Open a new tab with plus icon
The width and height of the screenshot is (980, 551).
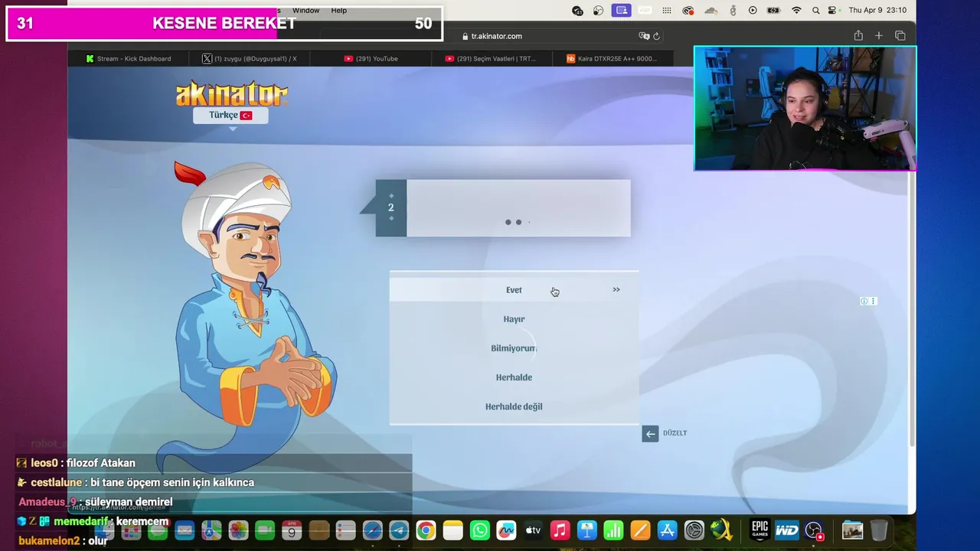[x=879, y=35]
